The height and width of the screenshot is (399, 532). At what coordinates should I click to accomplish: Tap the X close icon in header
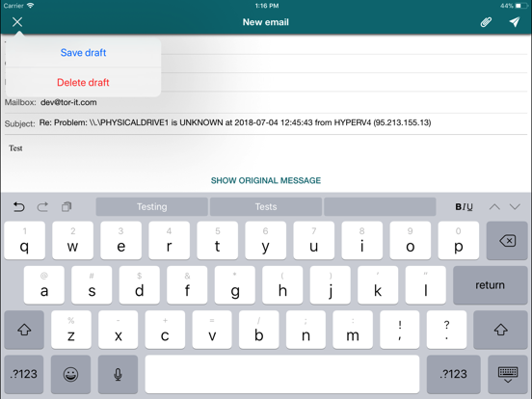tap(17, 22)
